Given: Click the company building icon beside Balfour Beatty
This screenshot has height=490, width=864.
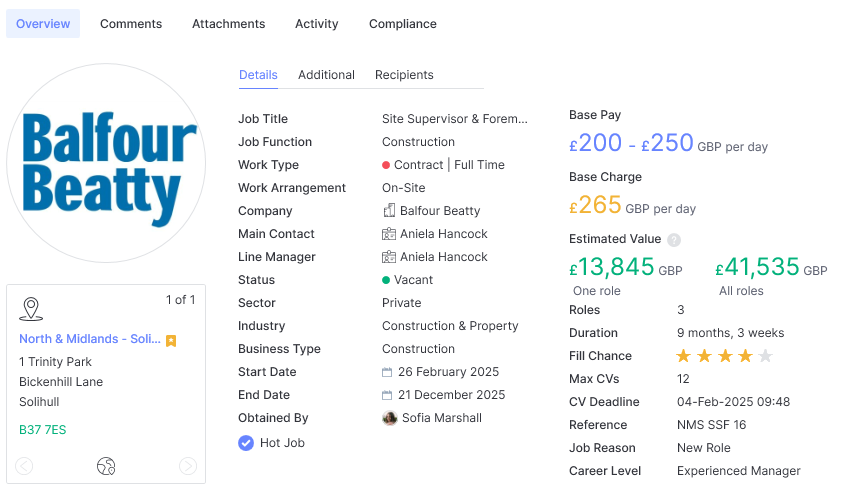Looking at the screenshot, I should point(389,211).
